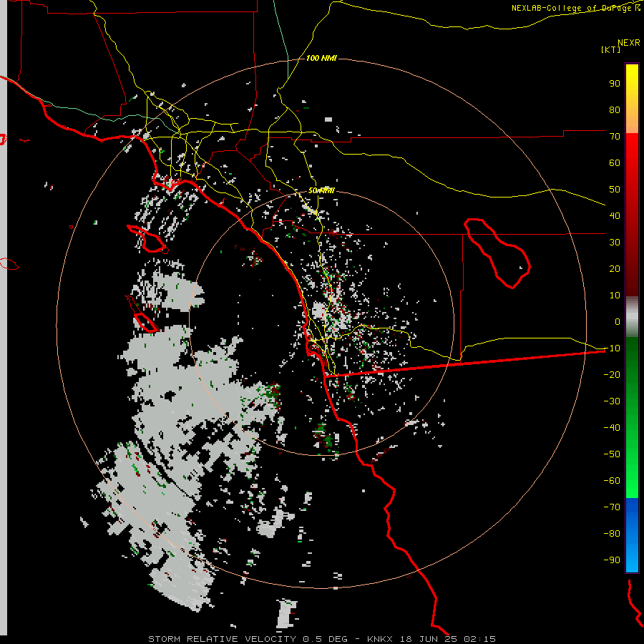Click the gray zero-velocity segment of color bar

click(632, 317)
